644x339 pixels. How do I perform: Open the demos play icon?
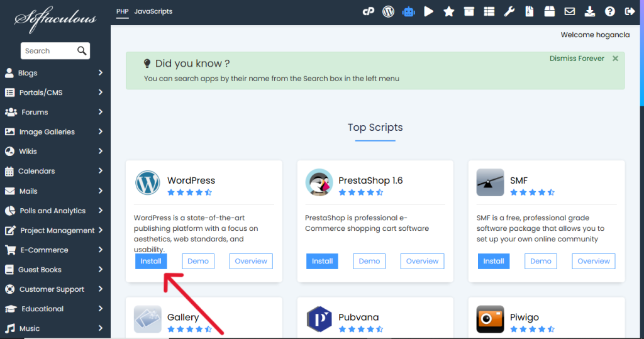tap(428, 11)
